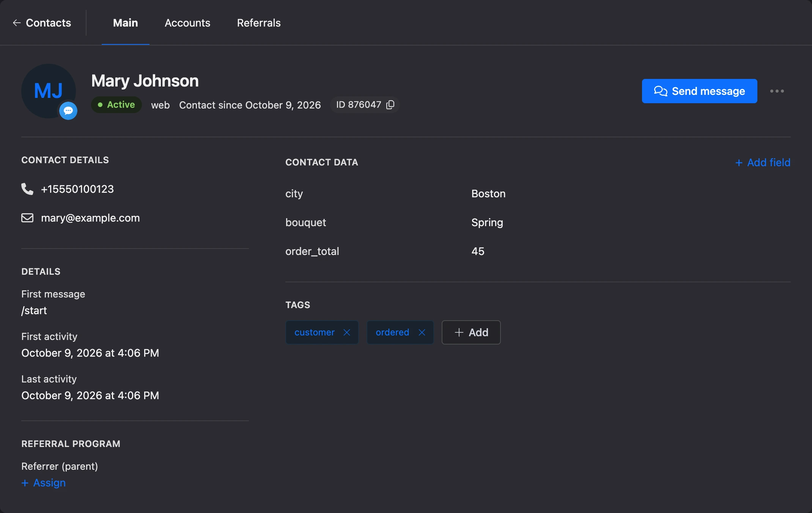Click the city field name
This screenshot has width=812, height=513.
pyautogui.click(x=294, y=194)
